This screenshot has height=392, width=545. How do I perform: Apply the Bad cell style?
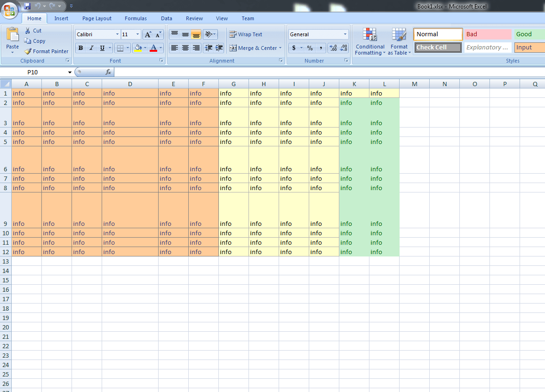(x=488, y=34)
